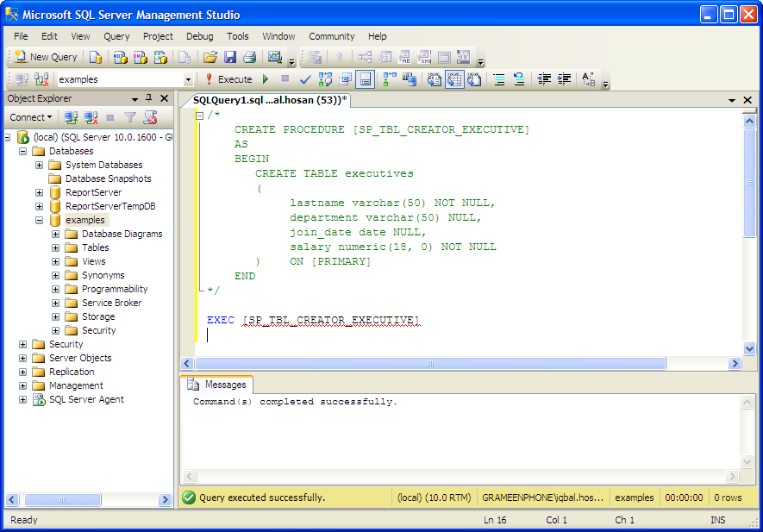Viewport: 763px width, 532px height.
Task: Click the Object Explorer horizontal scrollbar thumb
Action: tap(63, 499)
